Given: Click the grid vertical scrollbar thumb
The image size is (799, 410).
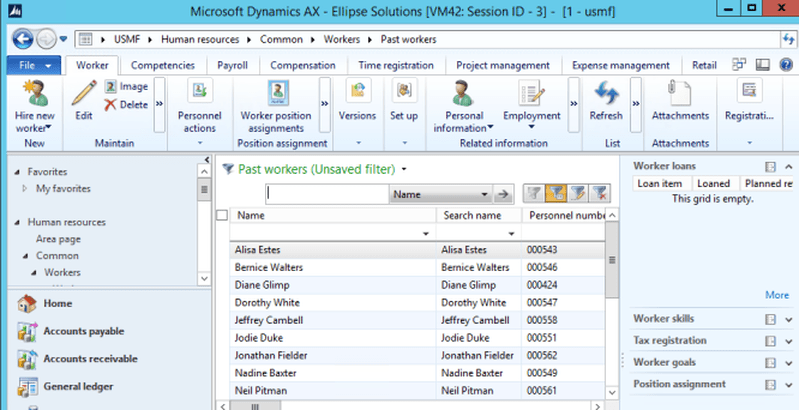Looking at the screenshot, I should coord(612,260).
